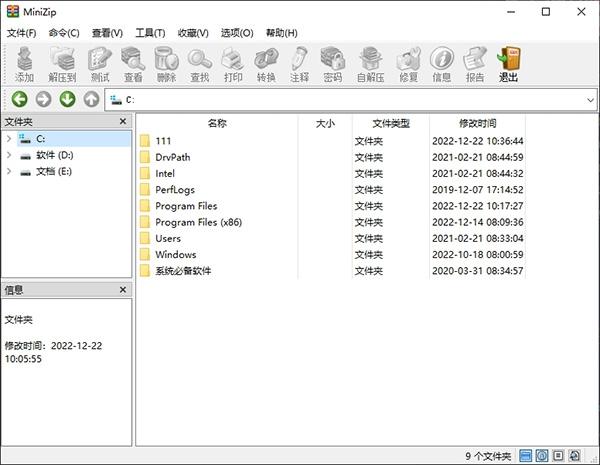Viewport: 600px width, 465px height.
Task: Click the 文件夹 type cell in the Windows row
Action: 368,255
